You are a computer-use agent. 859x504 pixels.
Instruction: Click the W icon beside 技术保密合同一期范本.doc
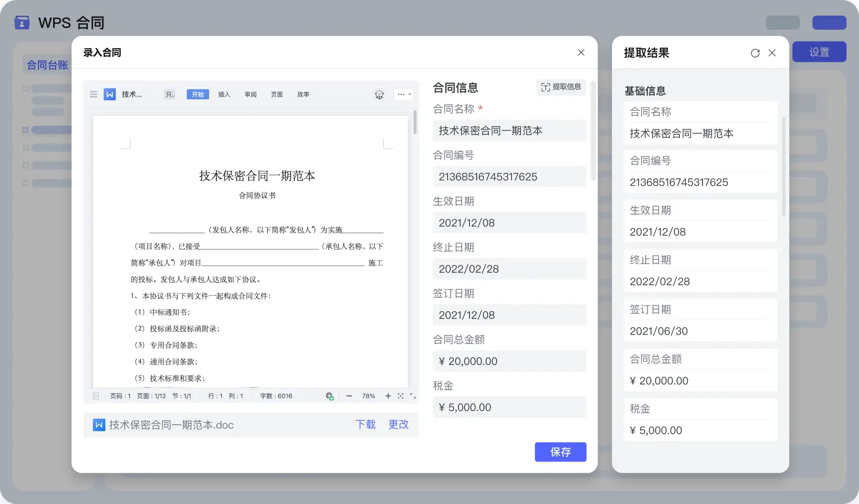click(x=99, y=425)
